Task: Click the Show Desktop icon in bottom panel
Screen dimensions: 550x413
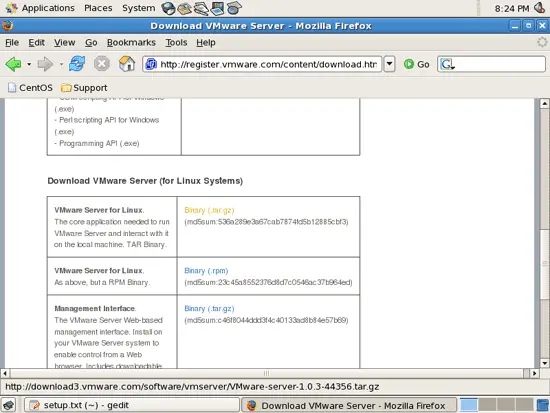Action: [x=9, y=405]
